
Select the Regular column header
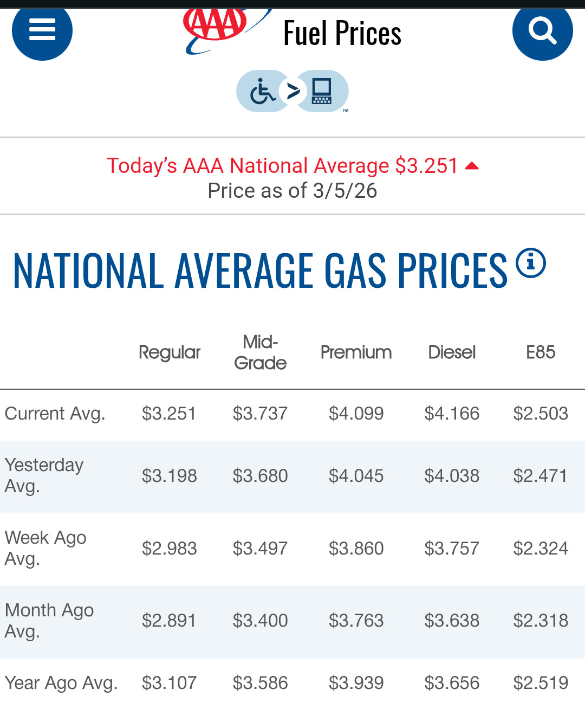coord(170,352)
